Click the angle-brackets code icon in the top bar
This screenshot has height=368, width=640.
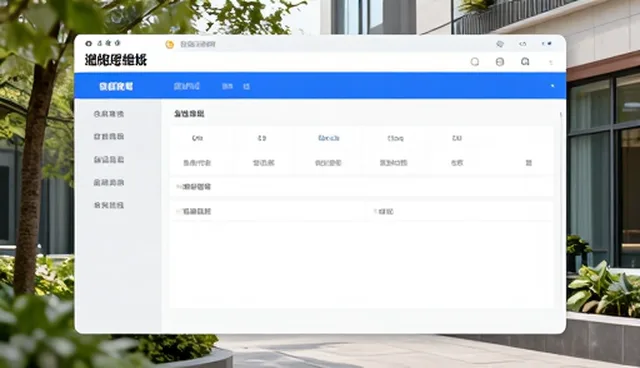(523, 44)
